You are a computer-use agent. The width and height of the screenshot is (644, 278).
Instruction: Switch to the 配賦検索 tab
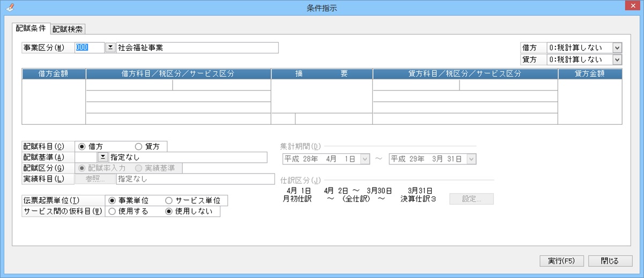coord(68,29)
